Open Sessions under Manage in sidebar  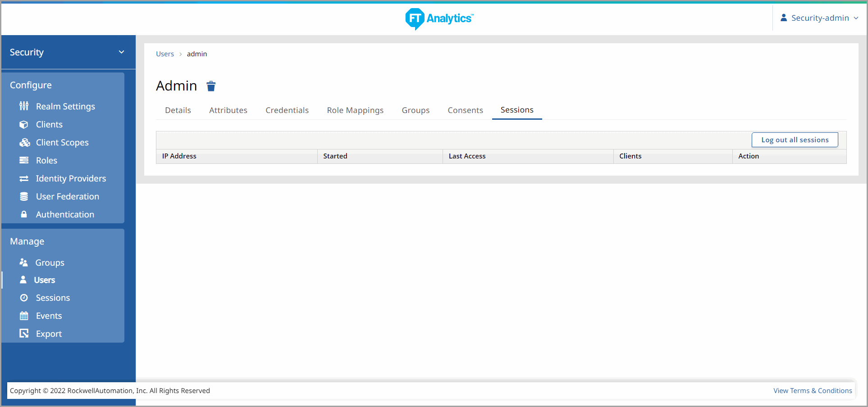click(53, 298)
